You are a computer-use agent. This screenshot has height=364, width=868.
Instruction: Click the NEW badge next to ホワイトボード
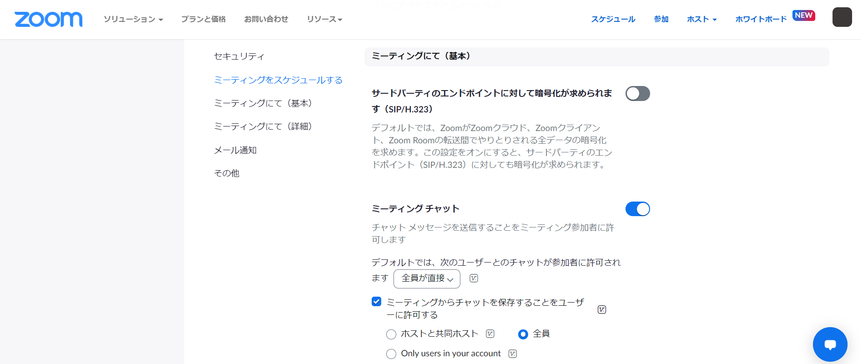(x=803, y=15)
